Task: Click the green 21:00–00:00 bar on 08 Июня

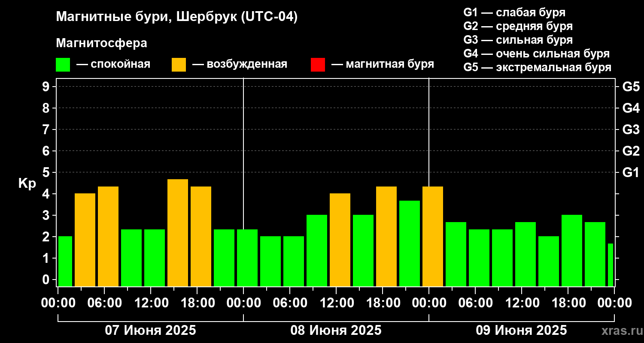Action: pyautogui.click(x=410, y=244)
